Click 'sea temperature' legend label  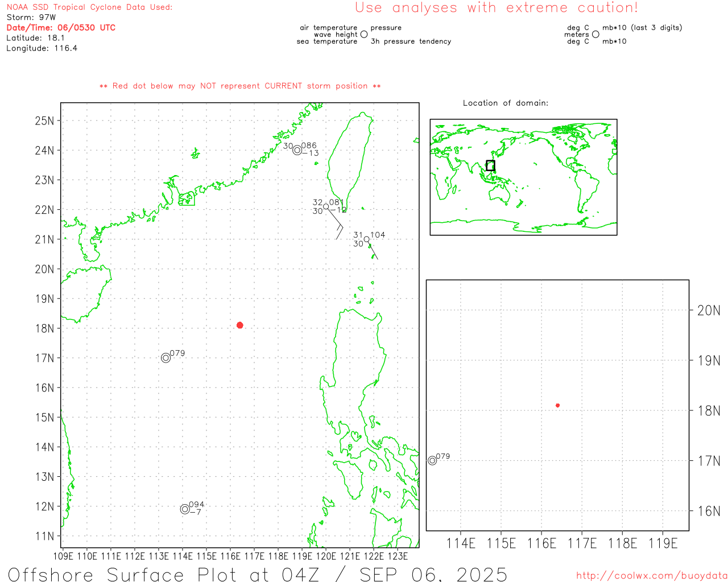point(327,41)
